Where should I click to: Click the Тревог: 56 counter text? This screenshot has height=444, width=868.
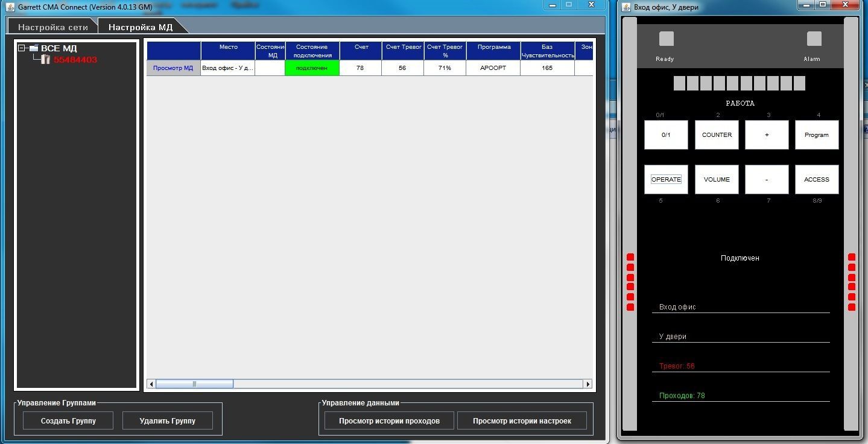677,366
